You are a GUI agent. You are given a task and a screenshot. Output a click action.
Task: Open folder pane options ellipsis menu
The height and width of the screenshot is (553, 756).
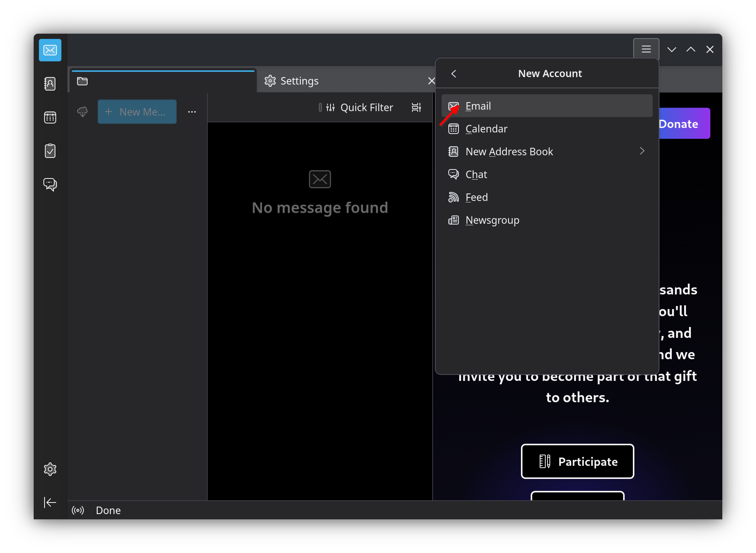click(192, 112)
